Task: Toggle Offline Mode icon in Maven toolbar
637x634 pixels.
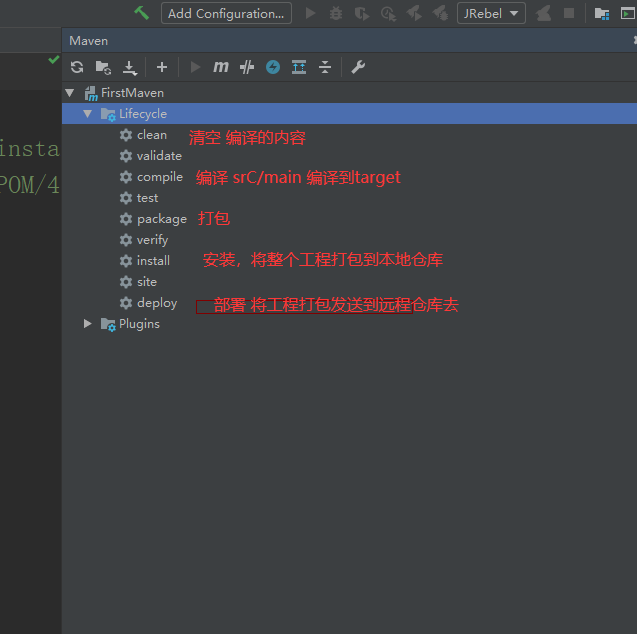Action: coord(247,67)
